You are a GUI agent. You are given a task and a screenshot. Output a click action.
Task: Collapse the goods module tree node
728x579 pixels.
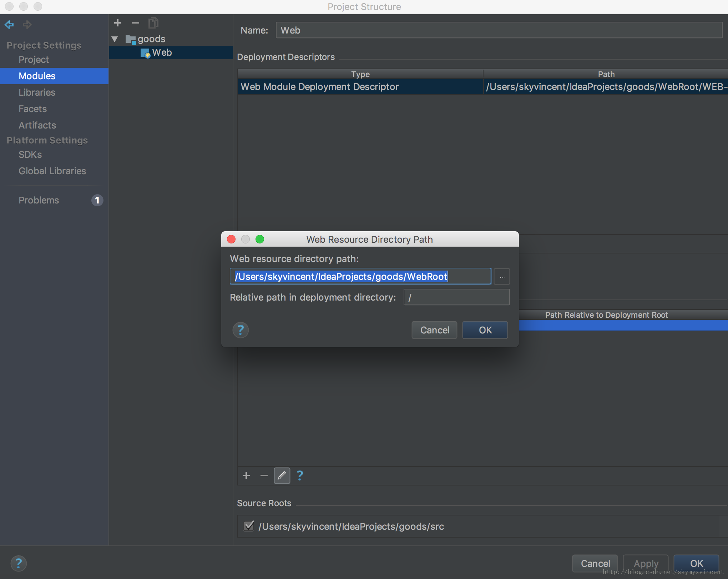[115, 39]
